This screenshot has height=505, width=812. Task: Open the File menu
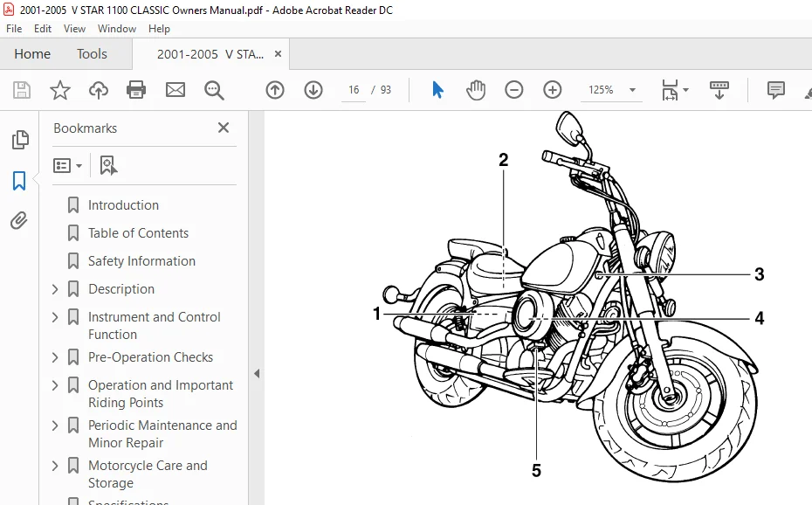tap(14, 29)
